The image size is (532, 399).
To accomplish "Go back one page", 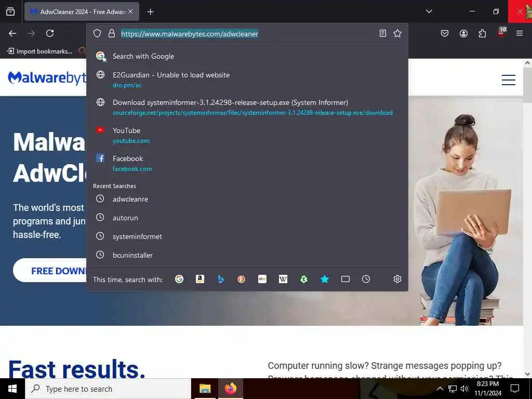I will click(12, 33).
